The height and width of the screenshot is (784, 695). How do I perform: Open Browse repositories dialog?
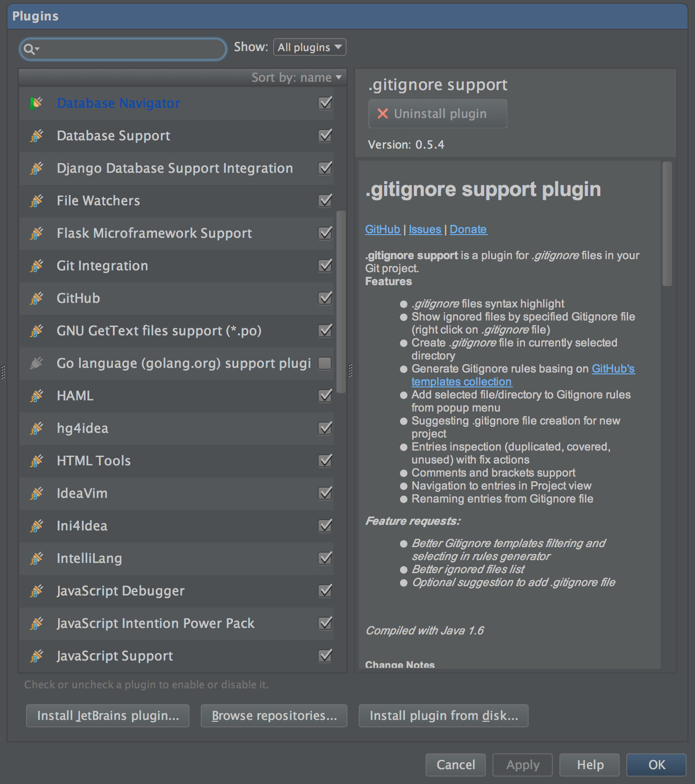click(274, 716)
